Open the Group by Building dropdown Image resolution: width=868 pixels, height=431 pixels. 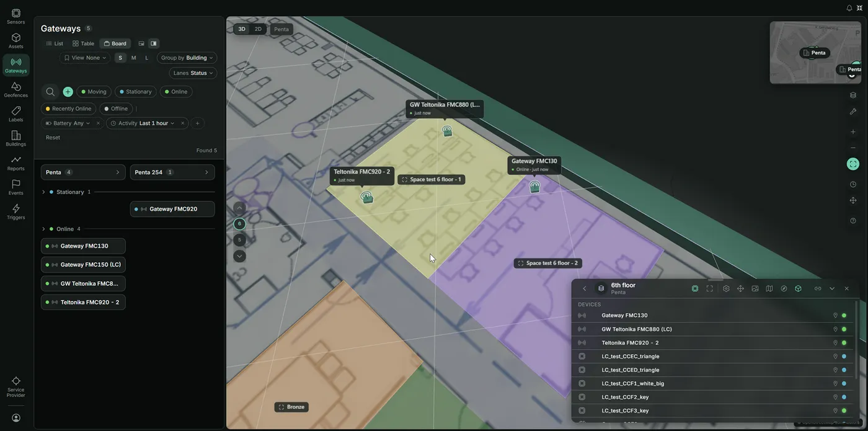coord(187,58)
